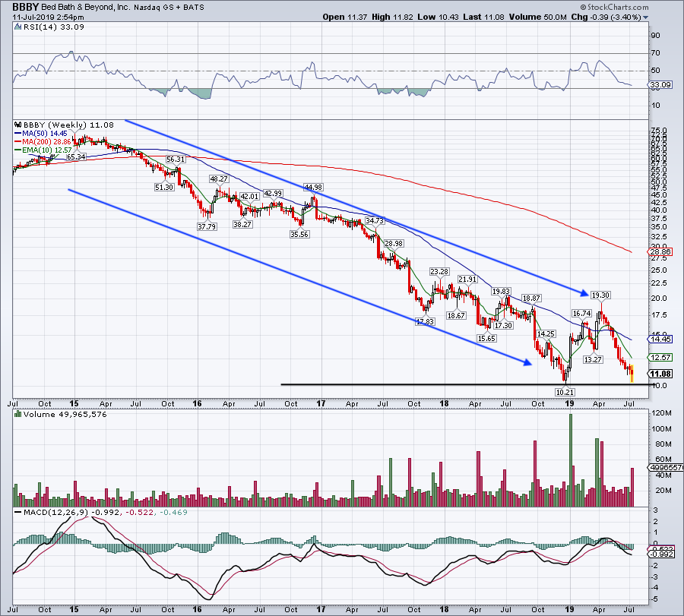The height and width of the screenshot is (616, 684).
Task: Open the dropdown arrow after Chg percentage
Action: (645, 17)
